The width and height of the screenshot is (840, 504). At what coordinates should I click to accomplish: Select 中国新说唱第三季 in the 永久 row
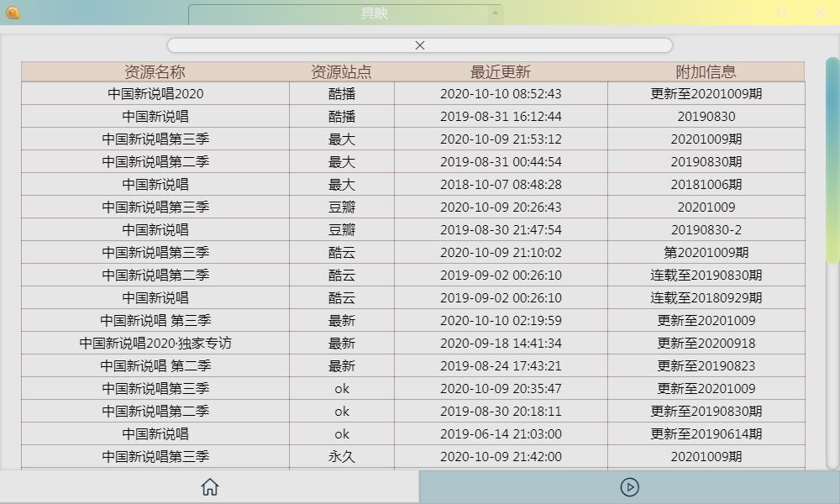click(x=155, y=457)
